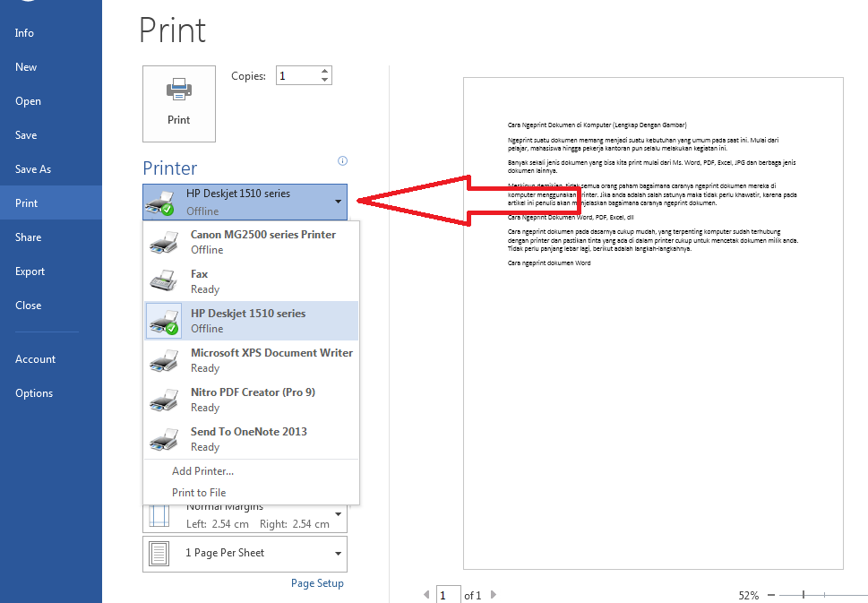This screenshot has height=603, width=868.
Task: Go to the next preview page arrow
Action: [x=494, y=595]
